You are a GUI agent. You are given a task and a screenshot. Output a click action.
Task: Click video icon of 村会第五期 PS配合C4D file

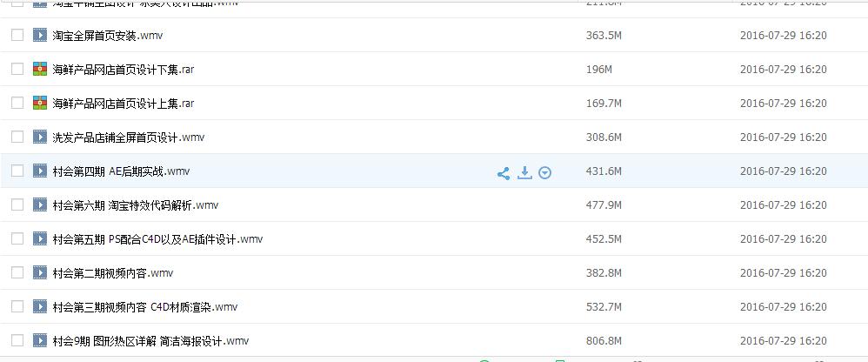(x=40, y=238)
